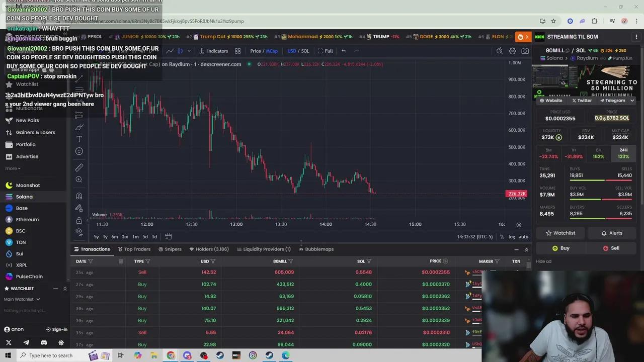
Task: Select the candlestick chart style icon
Action: (180, 51)
